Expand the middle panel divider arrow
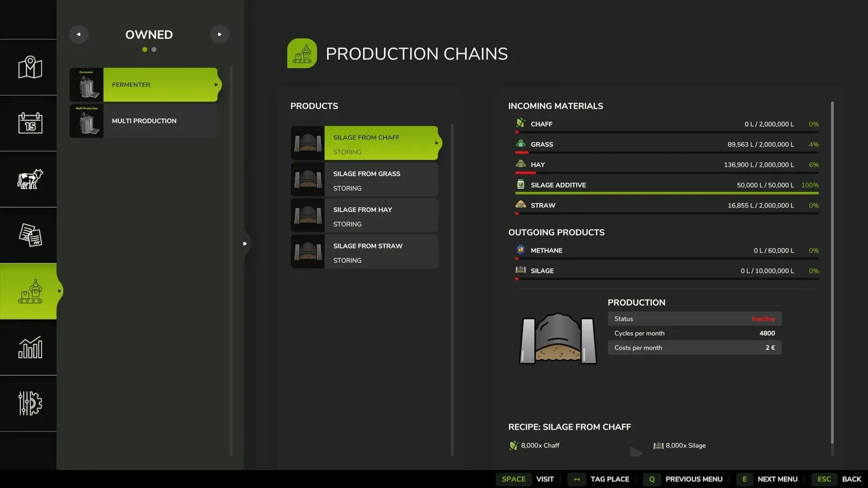This screenshot has height=488, width=868. (245, 244)
